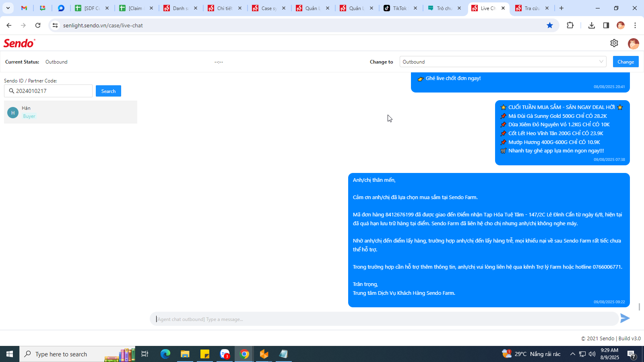Open the user avatar in the Sendo header
This screenshot has width=644, height=362.
(x=633, y=43)
